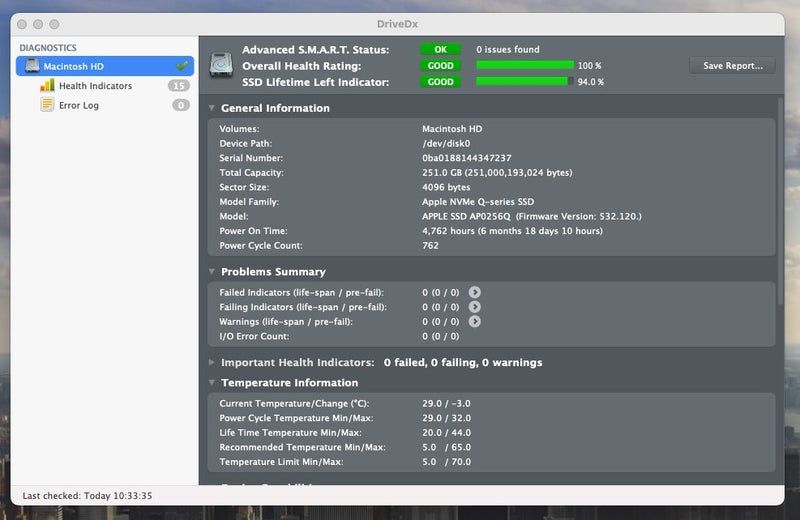This screenshot has height=520, width=800.
Task: Click the Error Log badge showing 0
Action: (181, 105)
